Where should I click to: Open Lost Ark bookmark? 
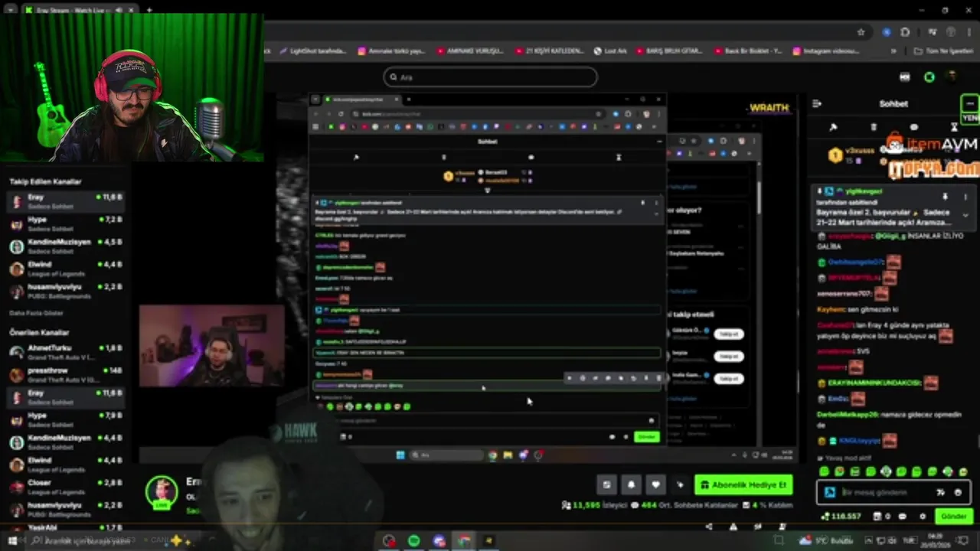[610, 51]
